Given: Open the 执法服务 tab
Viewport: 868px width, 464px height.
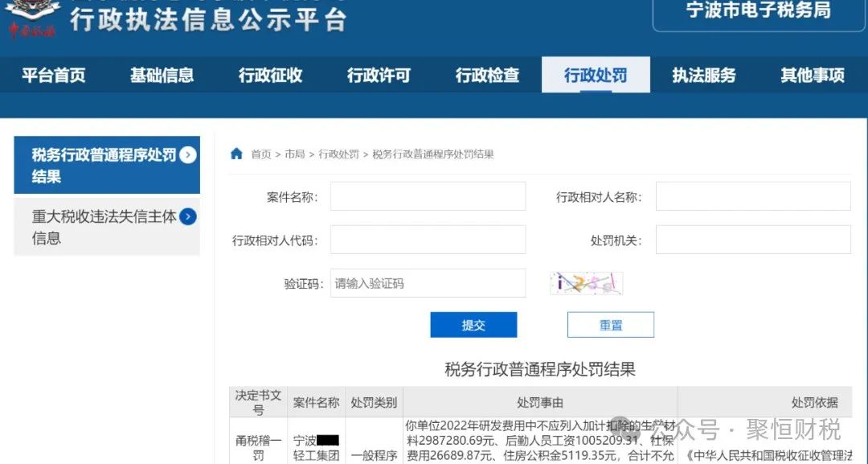Looking at the screenshot, I should [704, 76].
